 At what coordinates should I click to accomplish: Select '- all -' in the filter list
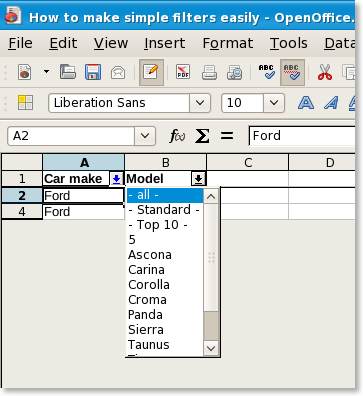click(x=165, y=195)
